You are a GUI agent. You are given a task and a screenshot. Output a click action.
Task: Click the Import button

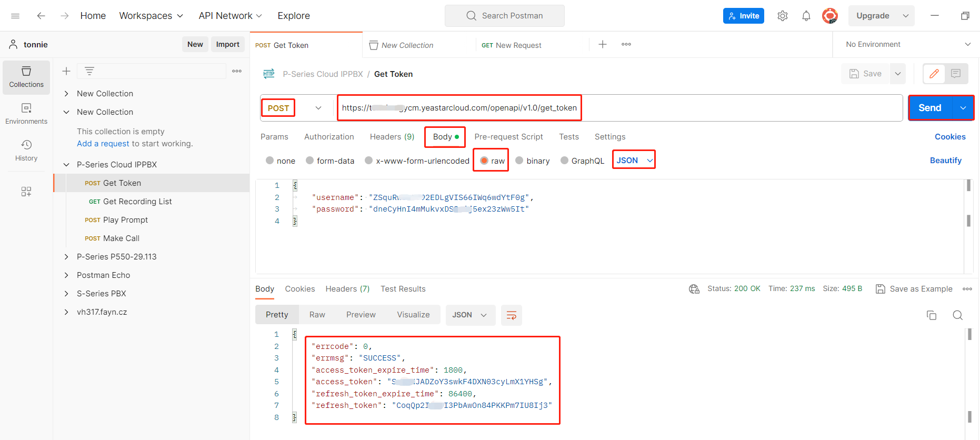pyautogui.click(x=228, y=44)
